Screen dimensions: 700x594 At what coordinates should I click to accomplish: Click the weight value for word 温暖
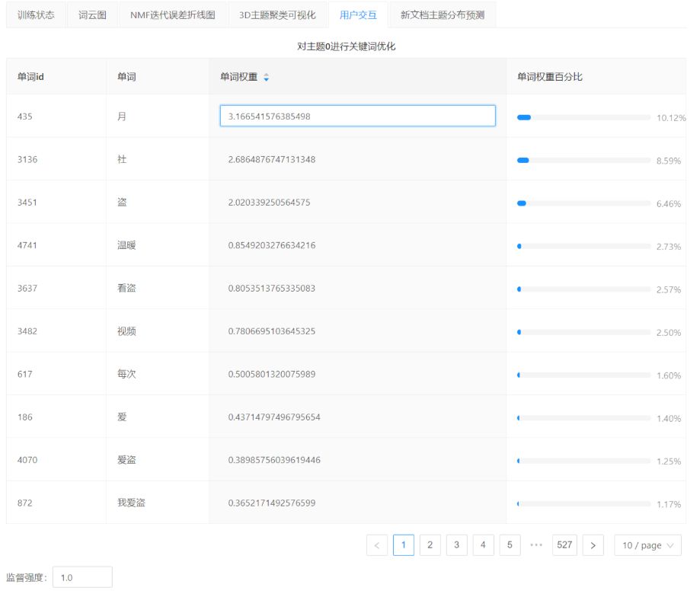click(272, 245)
